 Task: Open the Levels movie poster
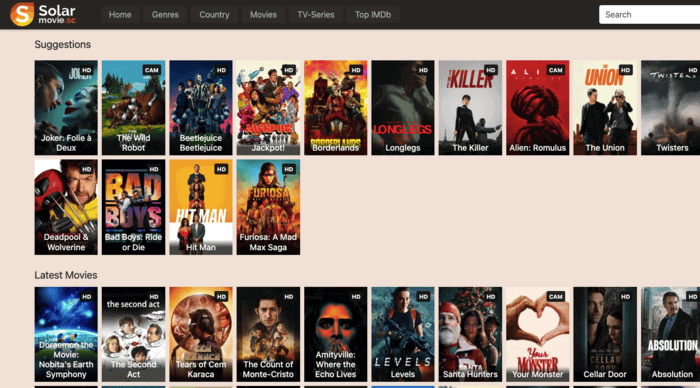click(x=403, y=334)
